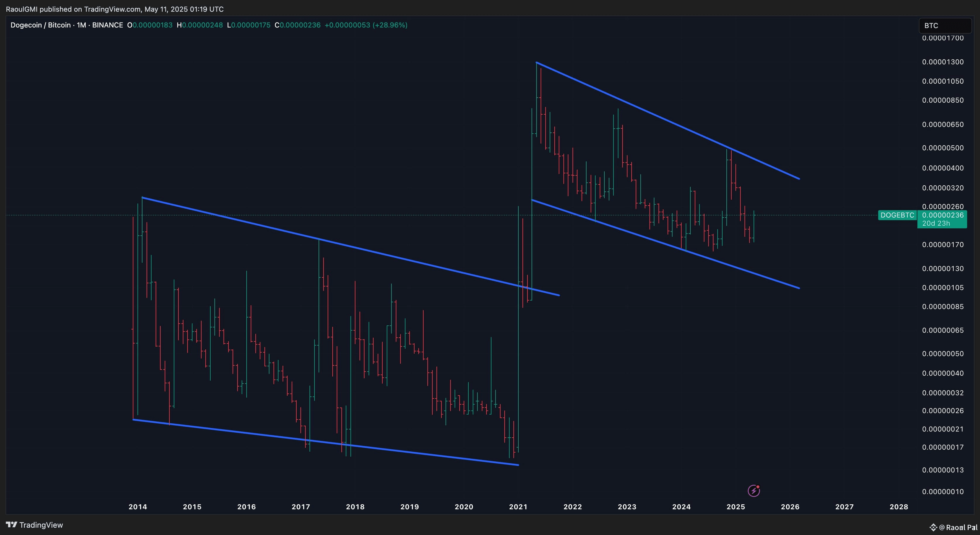Image resolution: width=980 pixels, height=535 pixels.
Task: Click the 2024 year label on time axis
Action: coord(681,507)
